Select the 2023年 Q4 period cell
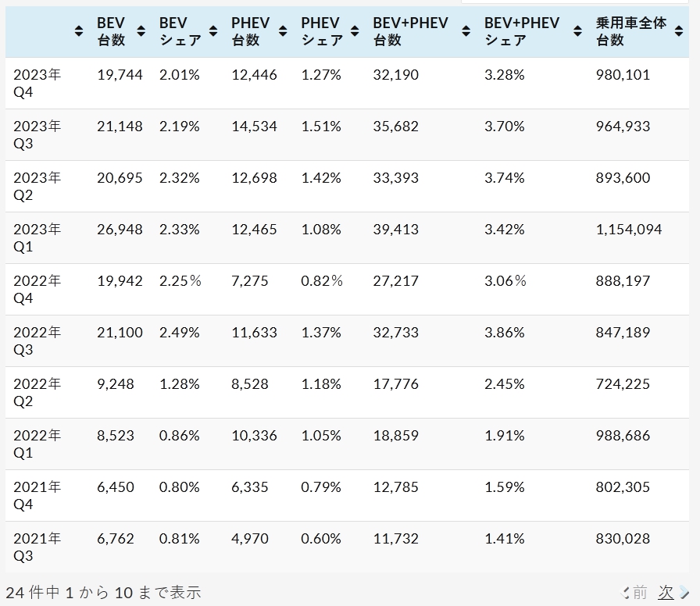 pyautogui.click(x=37, y=84)
